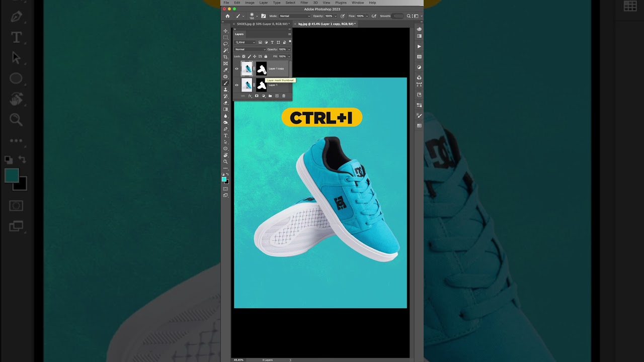Viewport: 644px width, 362px height.
Task: Open the File menu
Action: pyautogui.click(x=226, y=3)
